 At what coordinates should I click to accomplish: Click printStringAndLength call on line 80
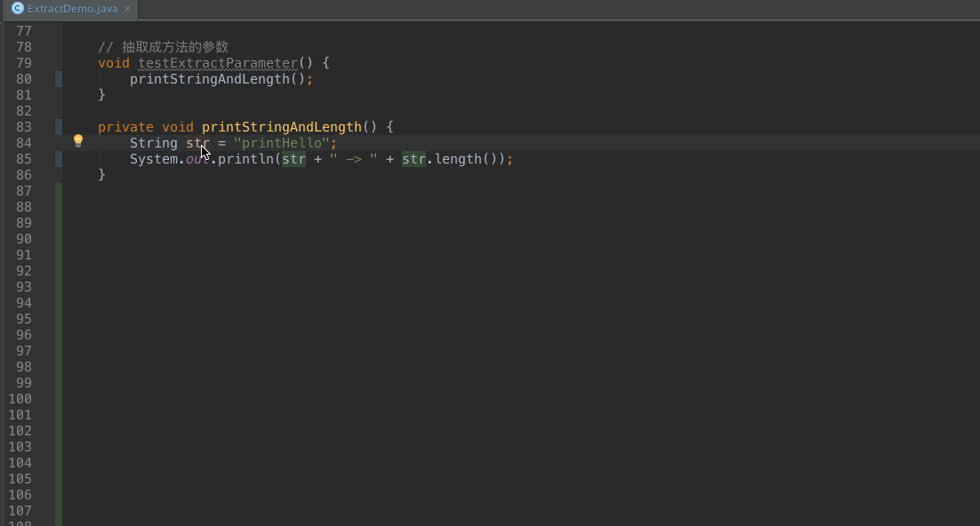coord(209,79)
